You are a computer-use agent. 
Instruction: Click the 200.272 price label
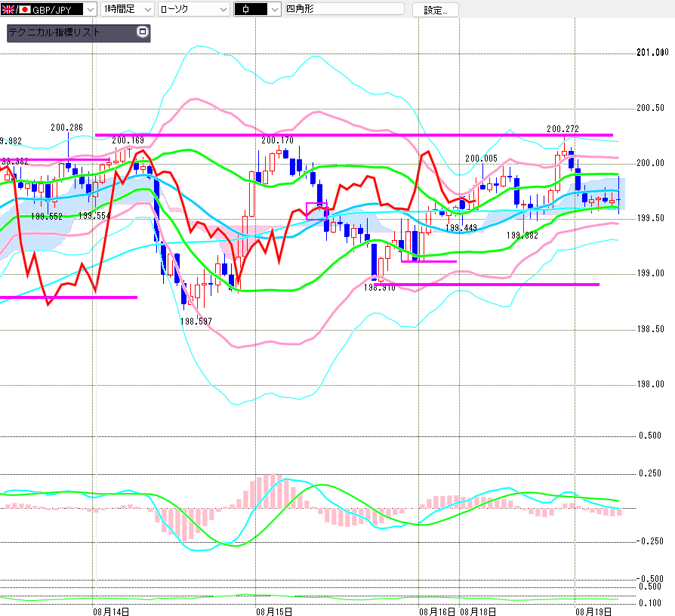(562, 128)
